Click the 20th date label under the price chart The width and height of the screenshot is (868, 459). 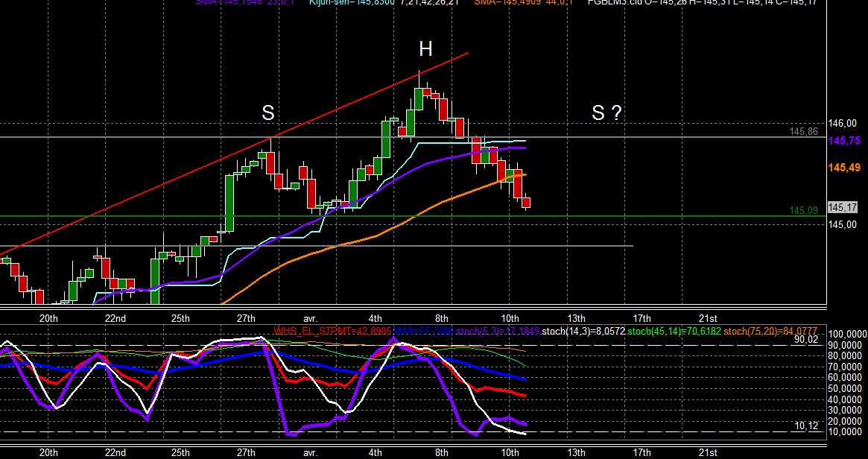pyautogui.click(x=48, y=318)
